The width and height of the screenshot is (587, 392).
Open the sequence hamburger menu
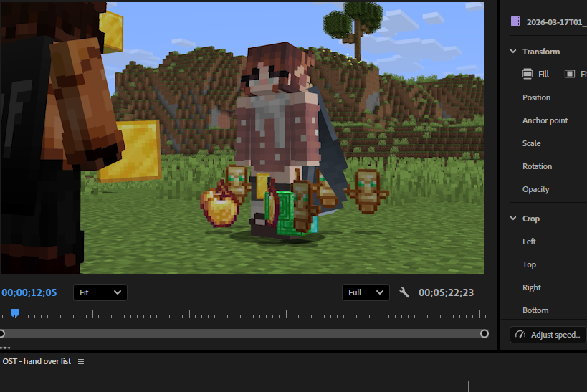point(81,361)
